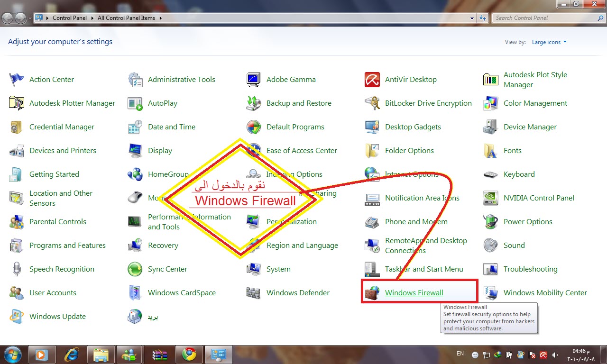Open the Sync Center green icon
Screen dimensions: 607x364
pyautogui.click(x=135, y=269)
